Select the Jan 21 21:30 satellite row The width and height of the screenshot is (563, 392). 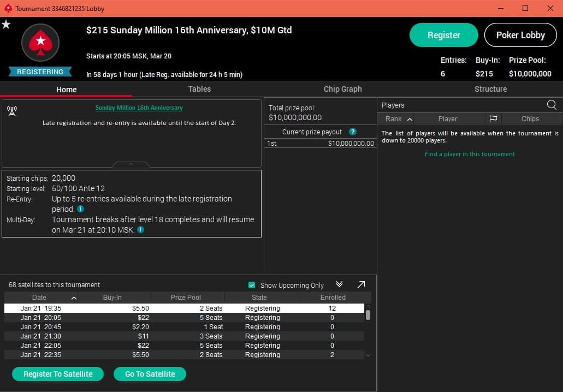pyautogui.click(x=184, y=336)
